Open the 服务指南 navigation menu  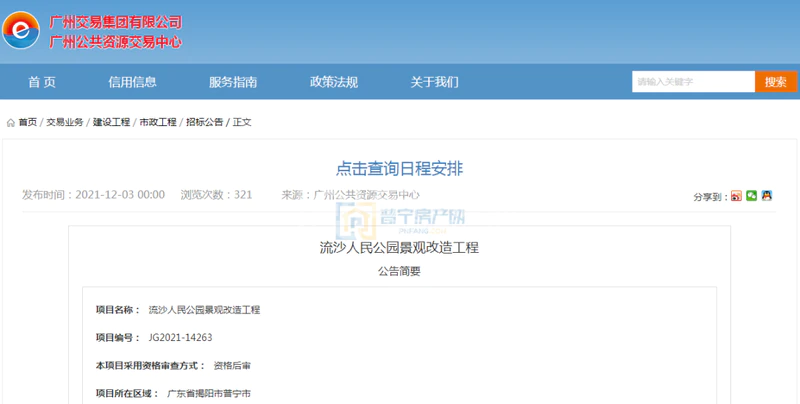[233, 82]
